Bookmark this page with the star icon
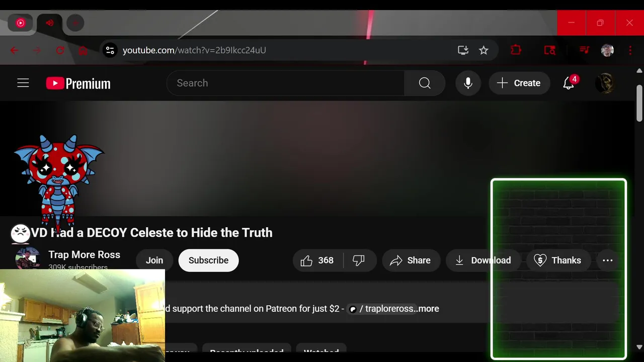 [484, 50]
